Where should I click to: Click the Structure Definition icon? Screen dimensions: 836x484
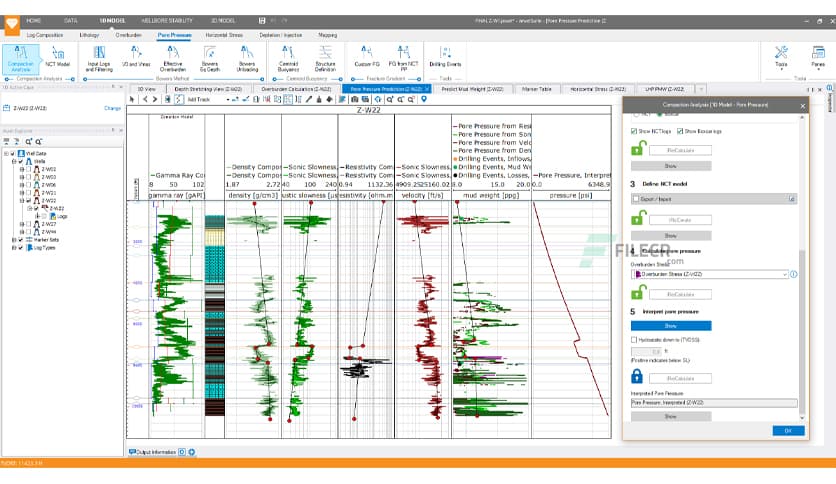(x=325, y=57)
